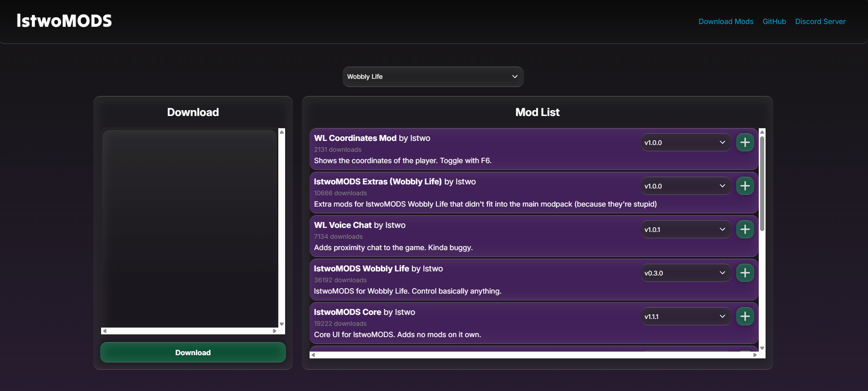Select the IstwoMODS Extras (Wobbly Life) title
The image size is (868, 391).
click(x=378, y=182)
